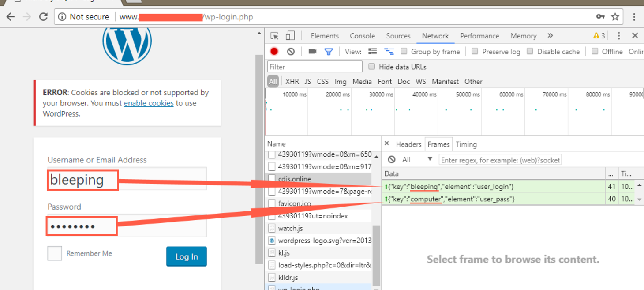
Task: Select the favicon.ico request
Action: [318, 204]
